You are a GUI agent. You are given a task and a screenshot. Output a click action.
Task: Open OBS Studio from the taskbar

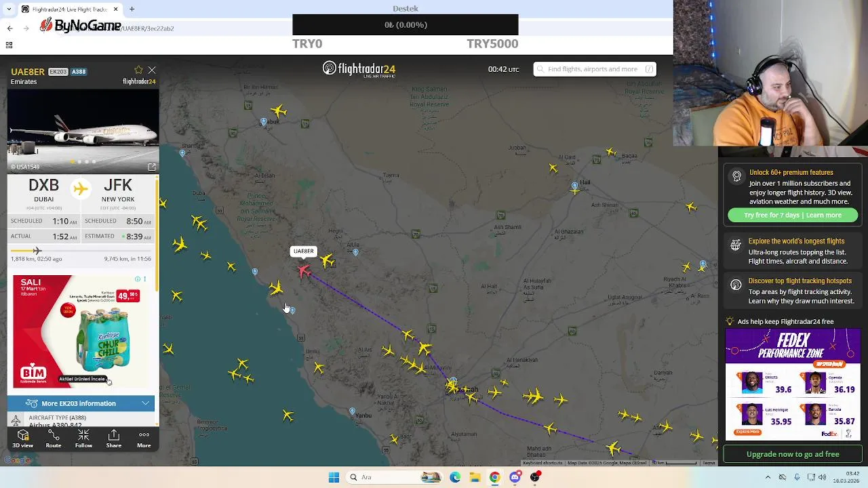point(535,477)
